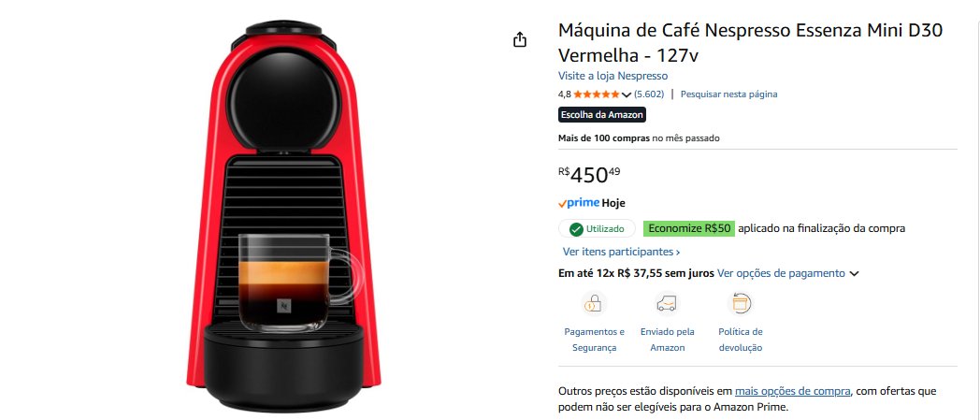Click the Pagamentos e Segurança lock icon

[x=593, y=304]
